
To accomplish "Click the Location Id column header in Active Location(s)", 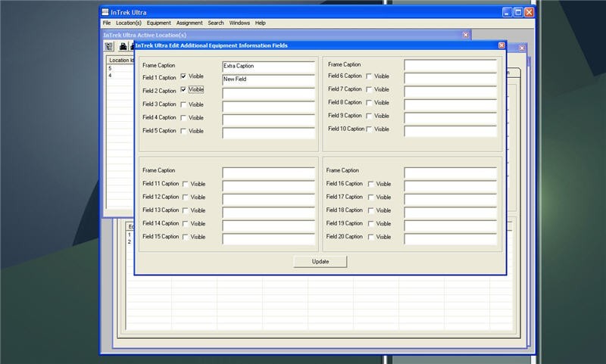I will (120, 61).
